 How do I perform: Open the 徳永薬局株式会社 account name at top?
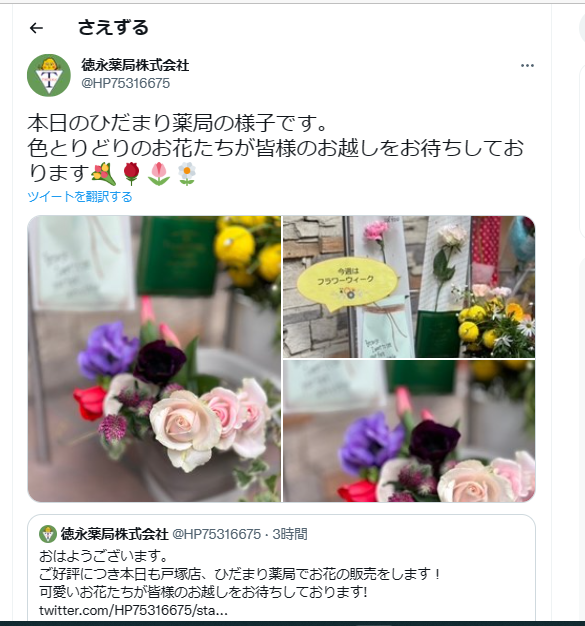135,65
